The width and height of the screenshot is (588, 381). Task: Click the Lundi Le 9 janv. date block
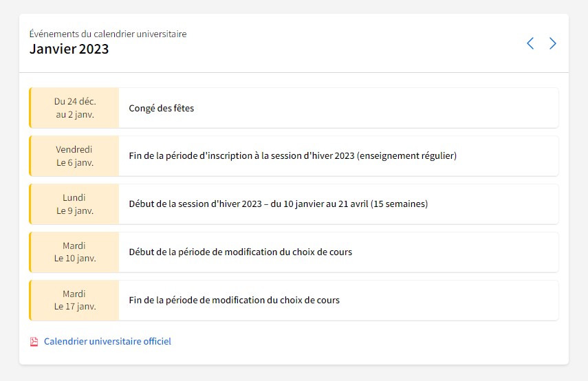pos(75,204)
